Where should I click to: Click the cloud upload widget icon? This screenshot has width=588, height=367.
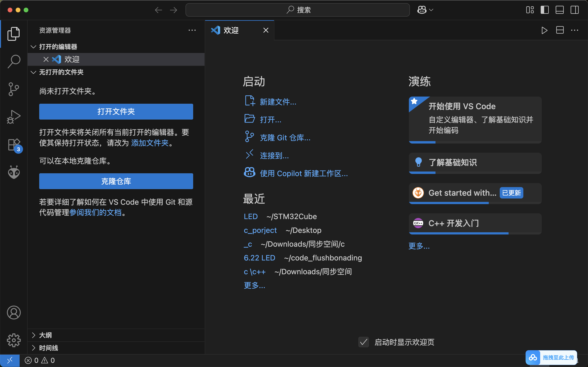(533, 358)
